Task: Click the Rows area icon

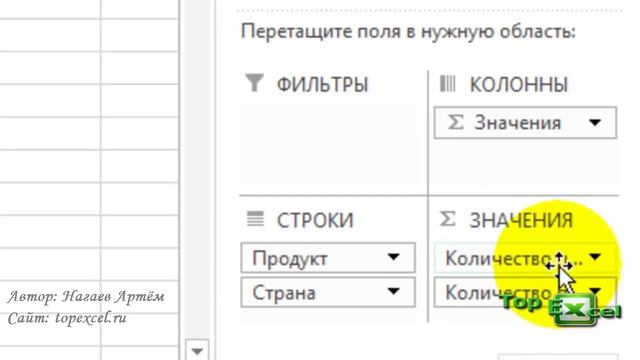Action: click(256, 219)
